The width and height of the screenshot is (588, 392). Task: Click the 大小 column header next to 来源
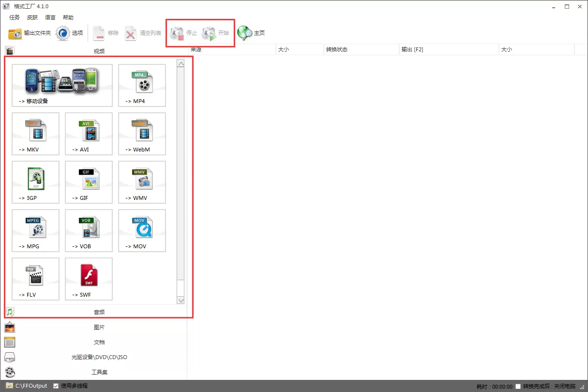point(300,49)
